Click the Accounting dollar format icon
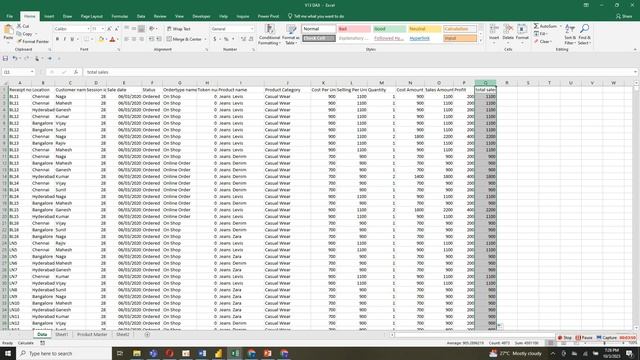The width and height of the screenshot is (640, 360). click(x=215, y=39)
